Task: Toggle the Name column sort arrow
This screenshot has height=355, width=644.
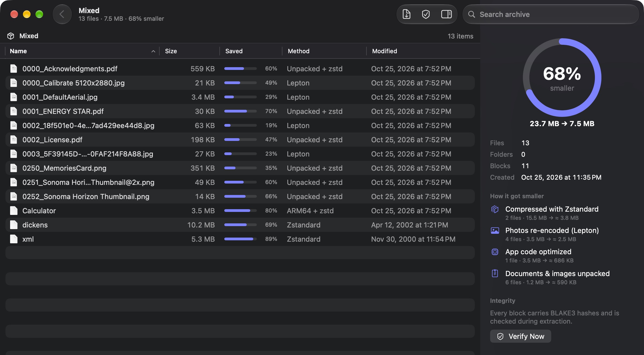Action: pyautogui.click(x=153, y=51)
